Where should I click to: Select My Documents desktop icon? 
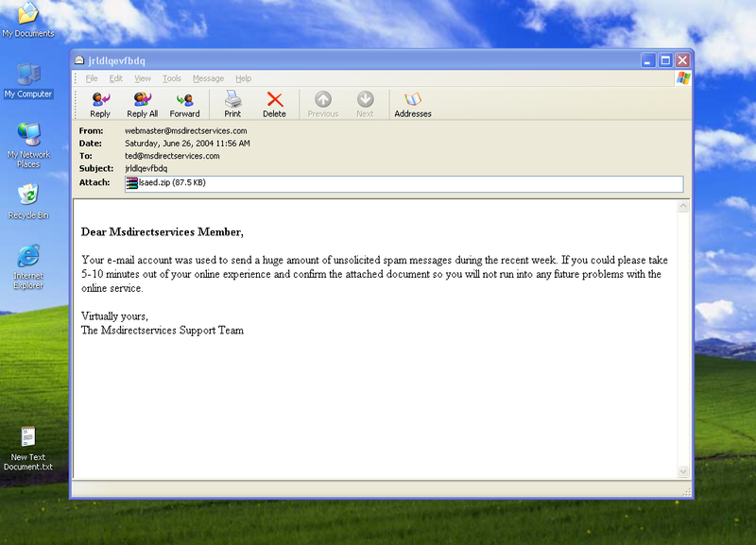pos(28,19)
